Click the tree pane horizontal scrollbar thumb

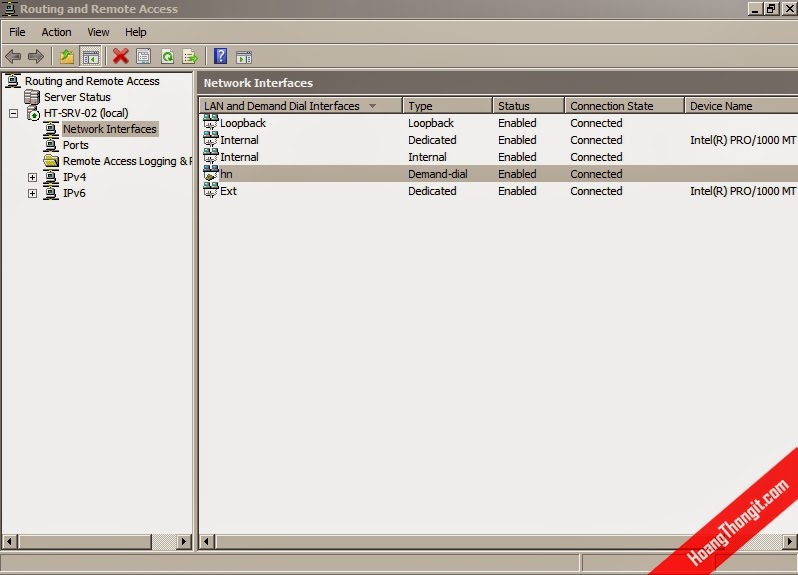(85, 541)
